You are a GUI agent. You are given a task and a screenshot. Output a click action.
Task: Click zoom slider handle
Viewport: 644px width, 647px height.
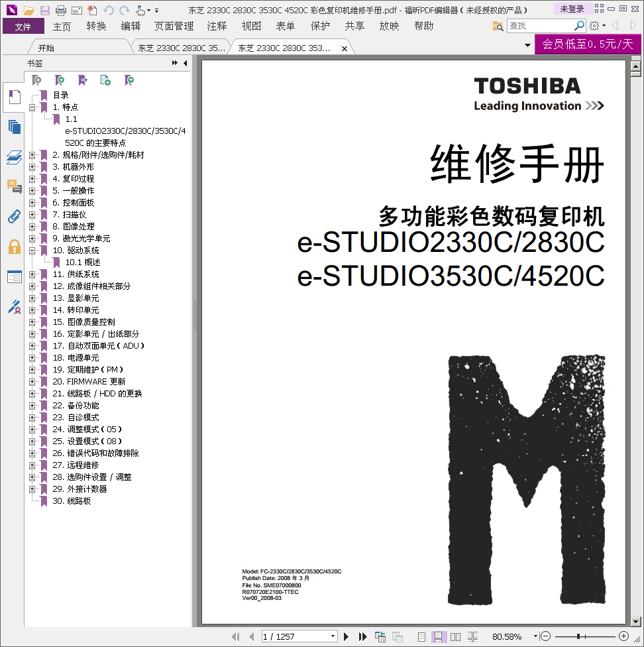click(x=578, y=636)
